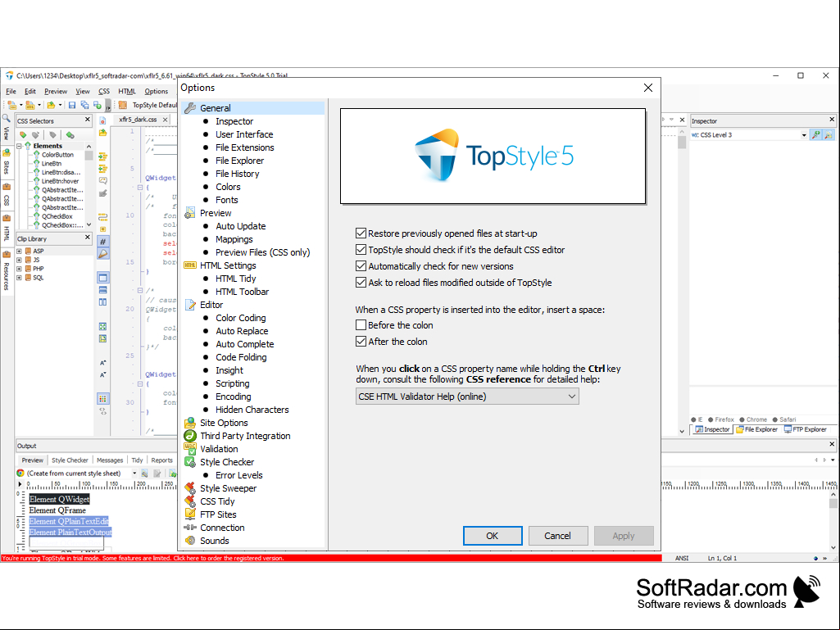Image resolution: width=840 pixels, height=630 pixels.
Task: Click the first tag icon in CSS Selectors
Action: tap(23, 134)
